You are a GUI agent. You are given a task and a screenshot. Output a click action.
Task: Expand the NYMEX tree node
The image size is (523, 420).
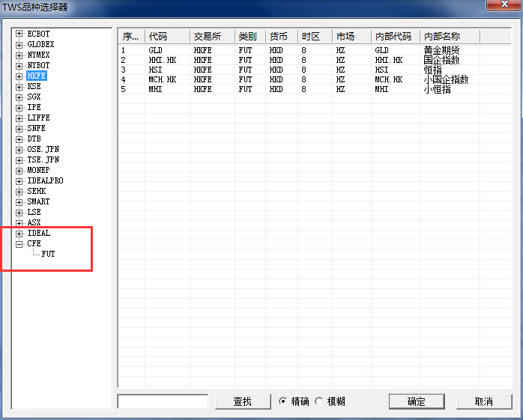click(x=19, y=55)
